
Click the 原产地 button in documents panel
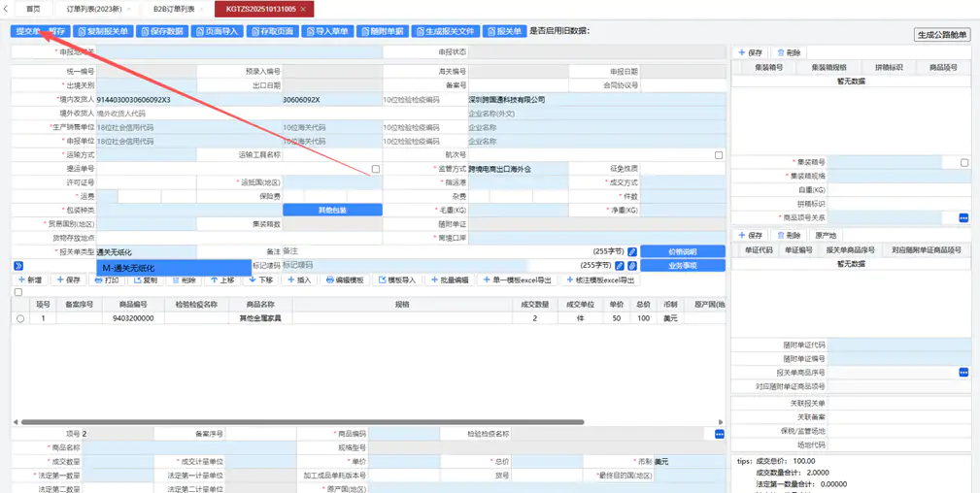pyautogui.click(x=826, y=236)
